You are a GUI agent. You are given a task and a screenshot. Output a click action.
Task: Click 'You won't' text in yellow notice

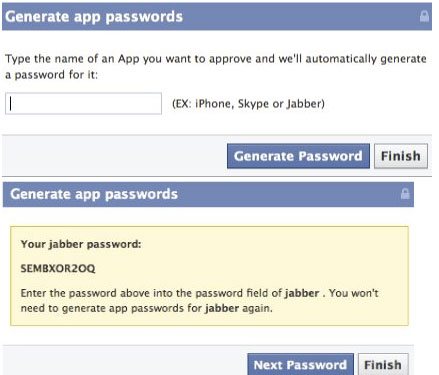pyautogui.click(x=354, y=293)
